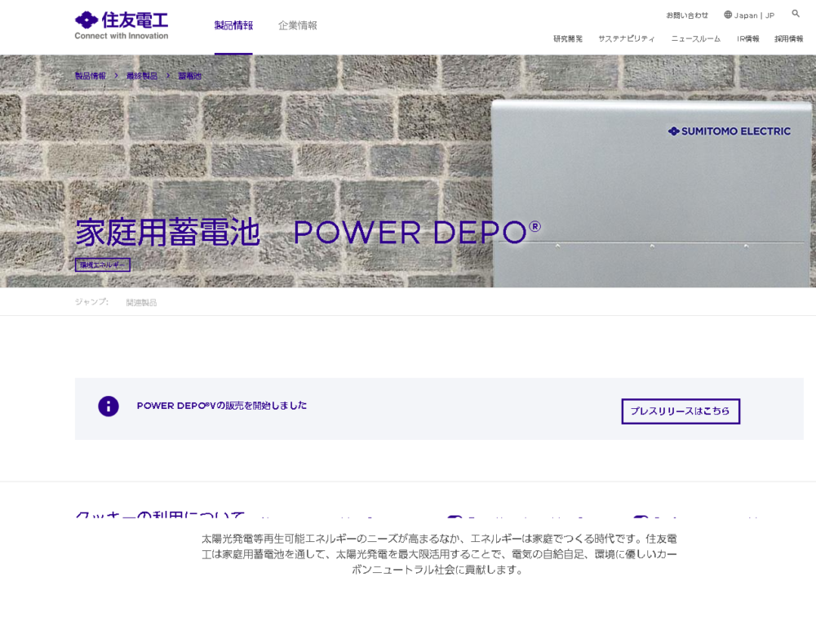Screen dimensions: 816x644
Task: Switch to the 企業情報 tab
Action: pos(298,25)
